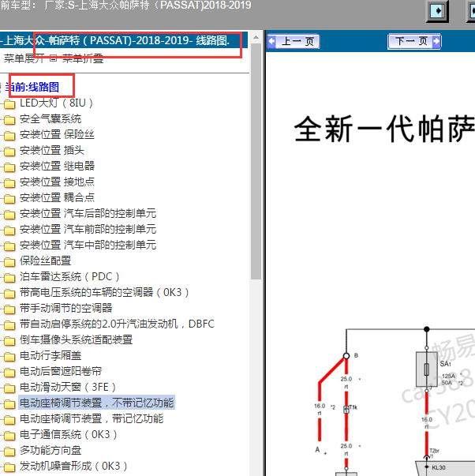Select tree item 泊车雷达系统（PDC）
This screenshot has height=476, width=475.
(x=69, y=276)
